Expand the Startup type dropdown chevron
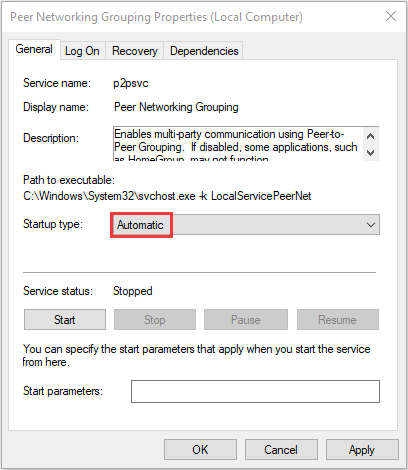 [371, 225]
